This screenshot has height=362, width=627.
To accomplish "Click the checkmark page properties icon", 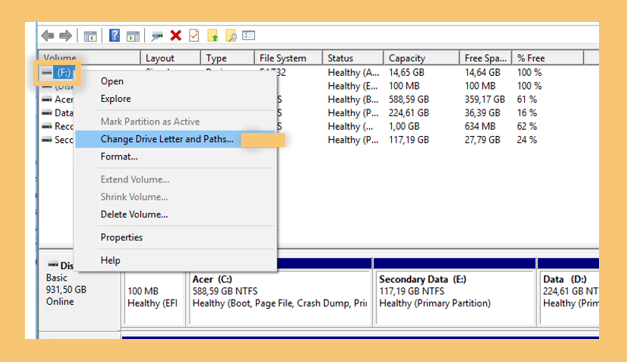I will [x=194, y=36].
